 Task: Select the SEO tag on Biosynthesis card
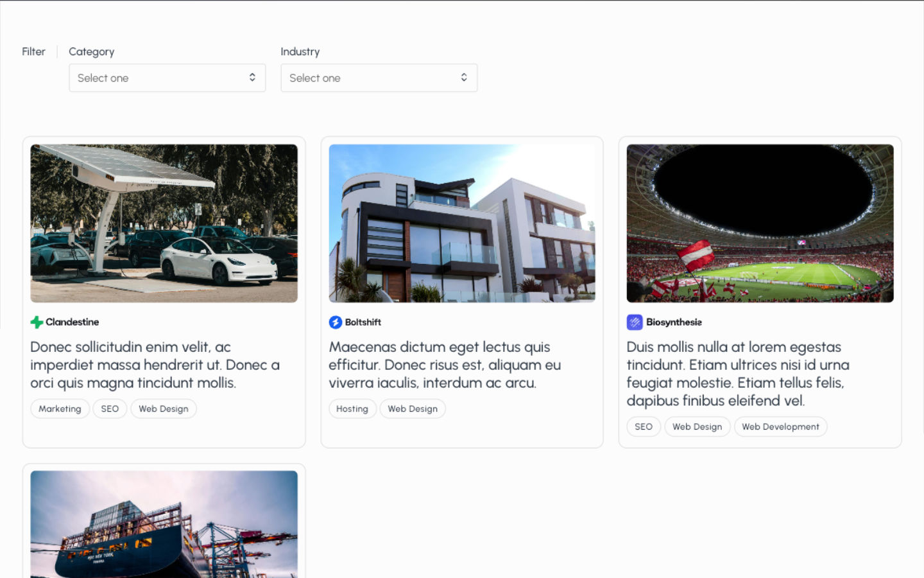point(644,427)
